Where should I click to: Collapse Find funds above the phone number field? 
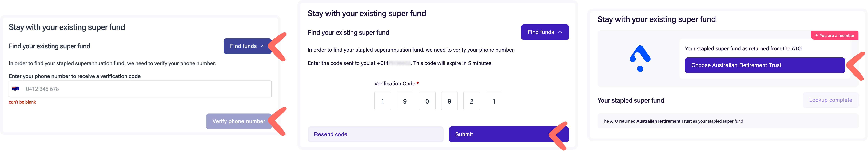point(247,46)
